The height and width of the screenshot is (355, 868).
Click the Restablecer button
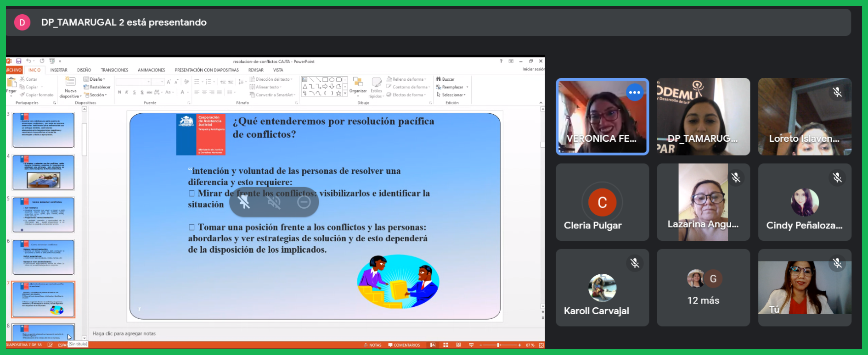click(x=97, y=87)
